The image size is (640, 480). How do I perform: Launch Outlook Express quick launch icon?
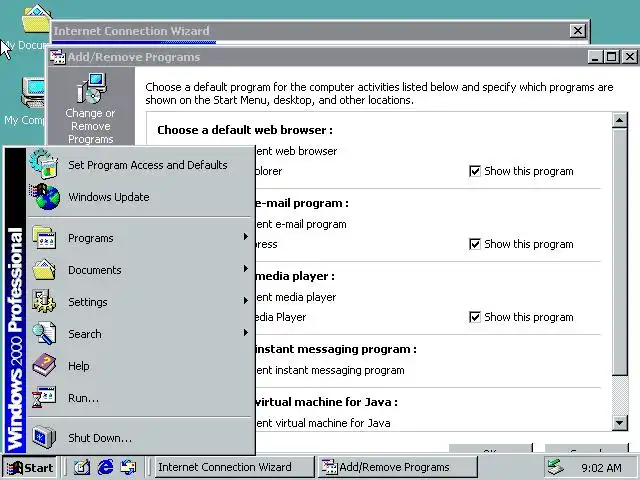coord(128,467)
